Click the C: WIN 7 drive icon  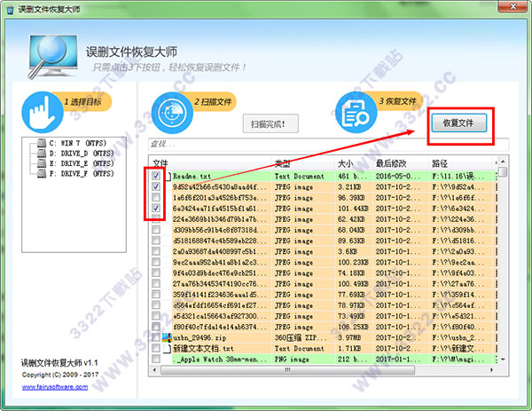pos(42,143)
